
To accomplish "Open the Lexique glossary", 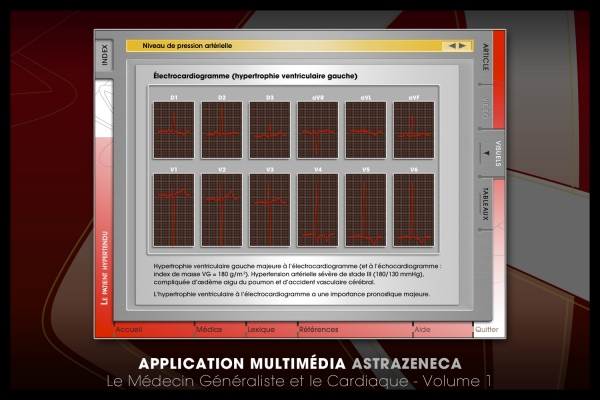I will (260, 328).
